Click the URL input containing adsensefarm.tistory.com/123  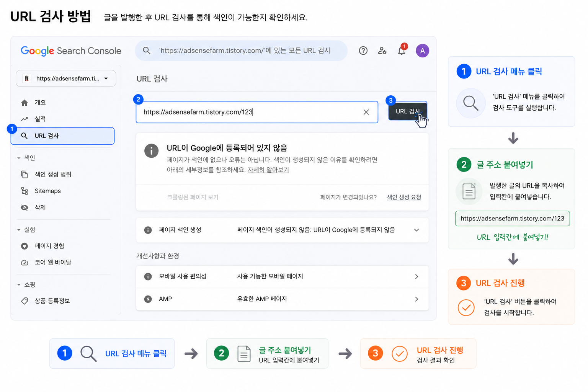click(x=257, y=112)
